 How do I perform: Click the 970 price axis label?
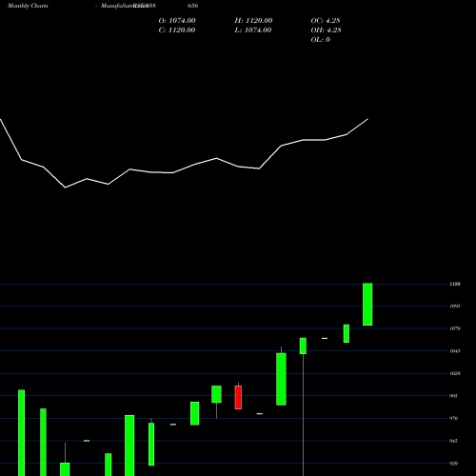tap(454, 418)
